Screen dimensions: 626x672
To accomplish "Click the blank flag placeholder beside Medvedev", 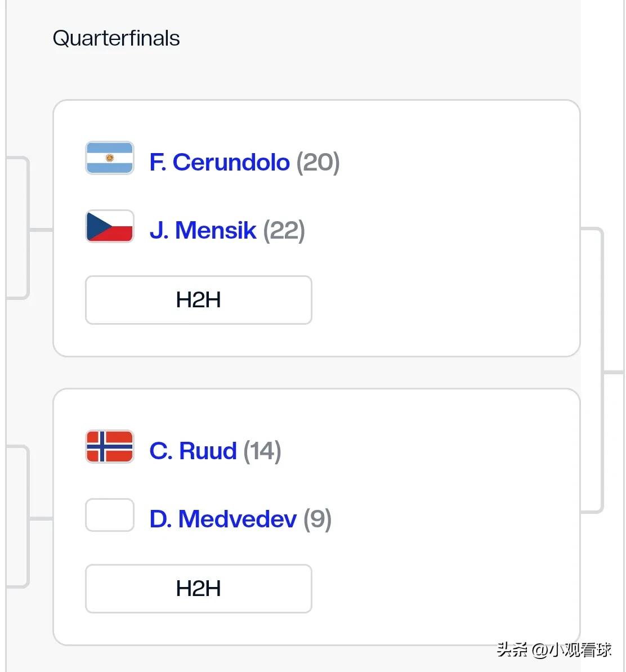I will 110,515.
